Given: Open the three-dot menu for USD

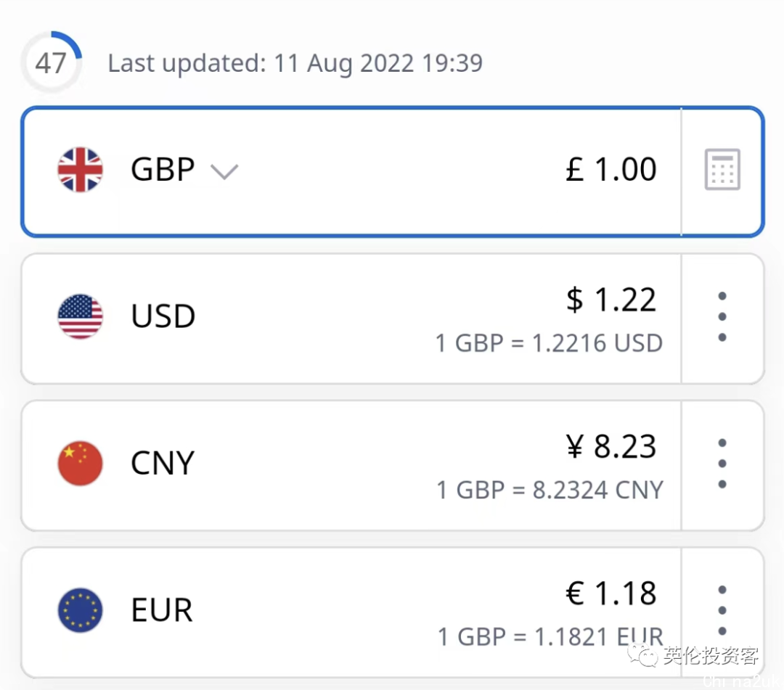Looking at the screenshot, I should tap(722, 317).
